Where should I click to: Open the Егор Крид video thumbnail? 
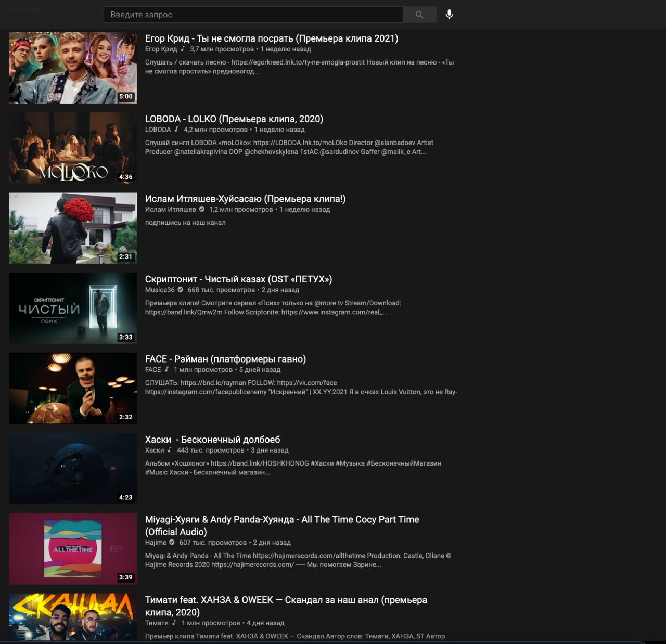[73, 68]
